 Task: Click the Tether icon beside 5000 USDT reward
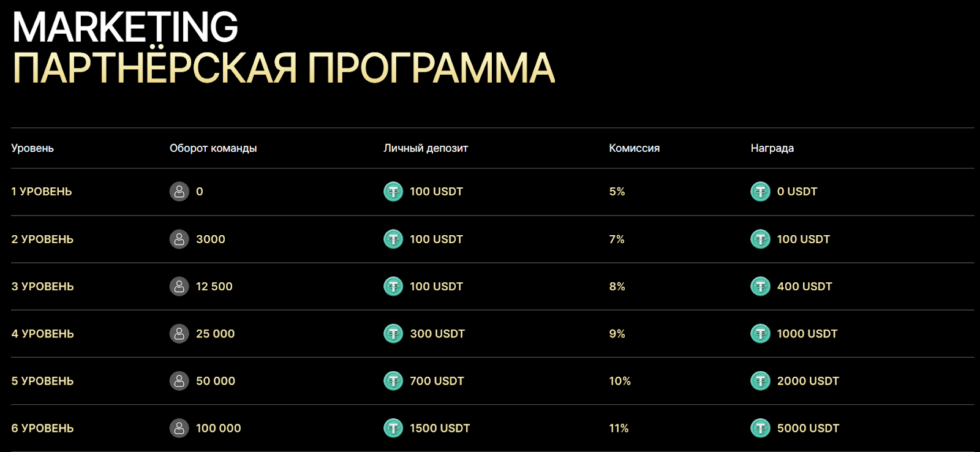(760, 428)
